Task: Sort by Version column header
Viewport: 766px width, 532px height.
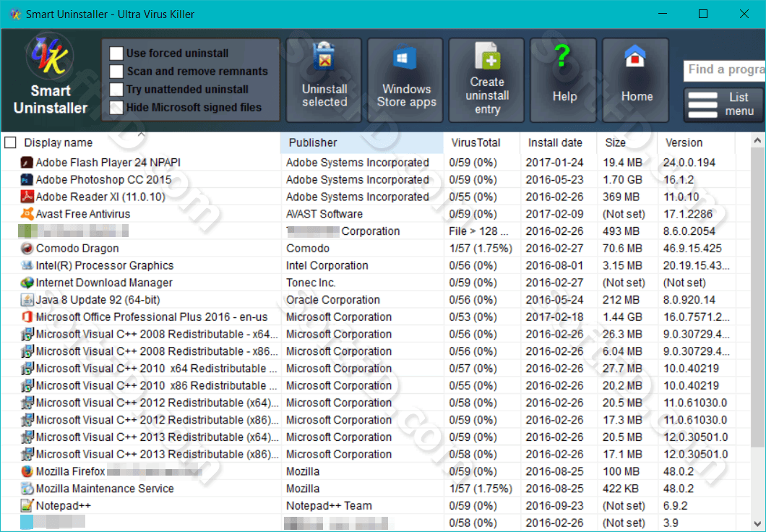Action: tap(696, 142)
